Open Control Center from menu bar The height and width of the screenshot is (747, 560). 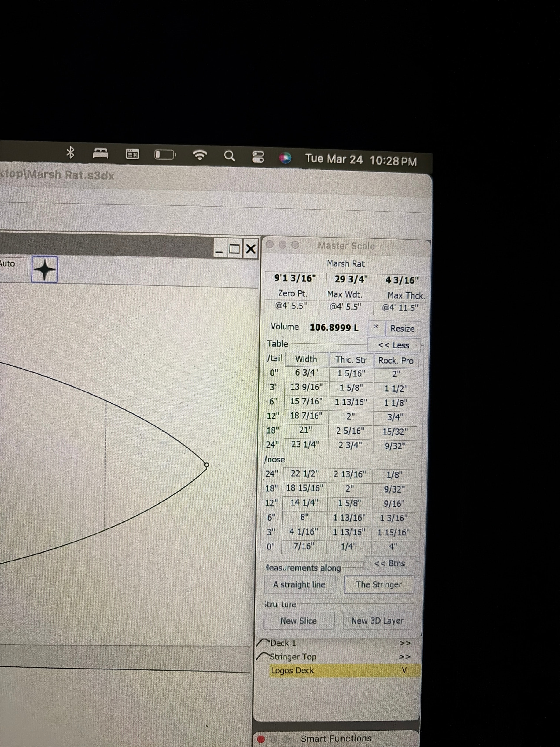(258, 157)
